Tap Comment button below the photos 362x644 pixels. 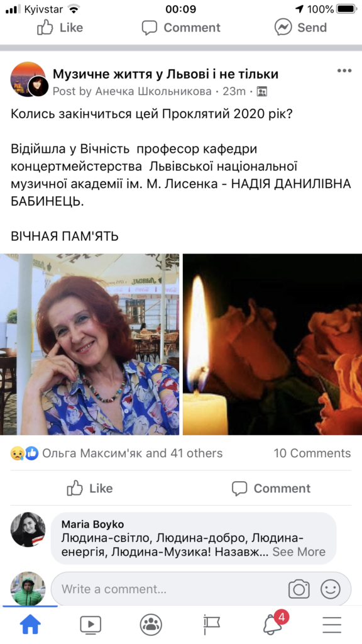click(x=271, y=488)
